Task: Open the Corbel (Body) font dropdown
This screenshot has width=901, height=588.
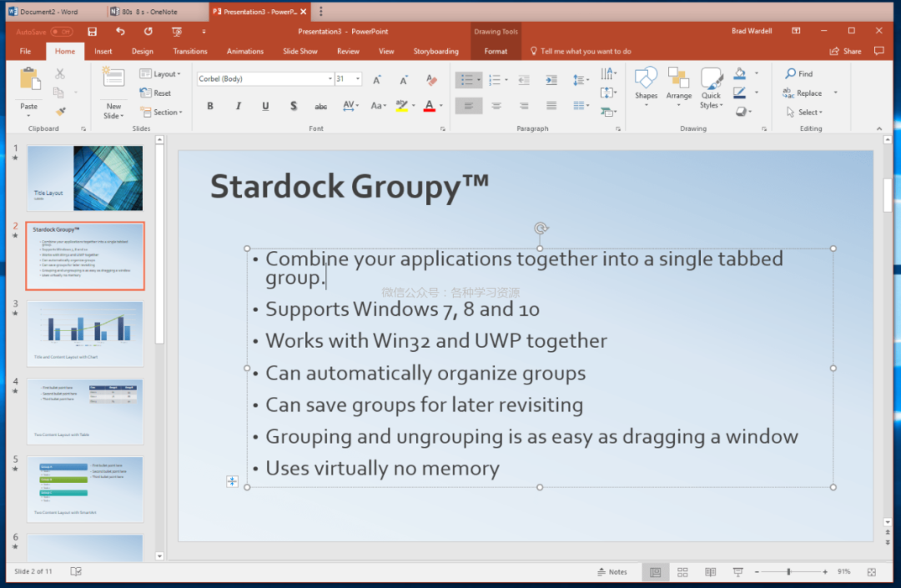Action: [x=330, y=78]
